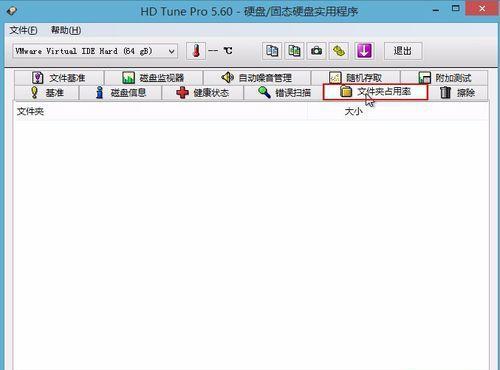500x370 pixels.
Task: Click the thermometer temperature icon
Action: (x=196, y=51)
